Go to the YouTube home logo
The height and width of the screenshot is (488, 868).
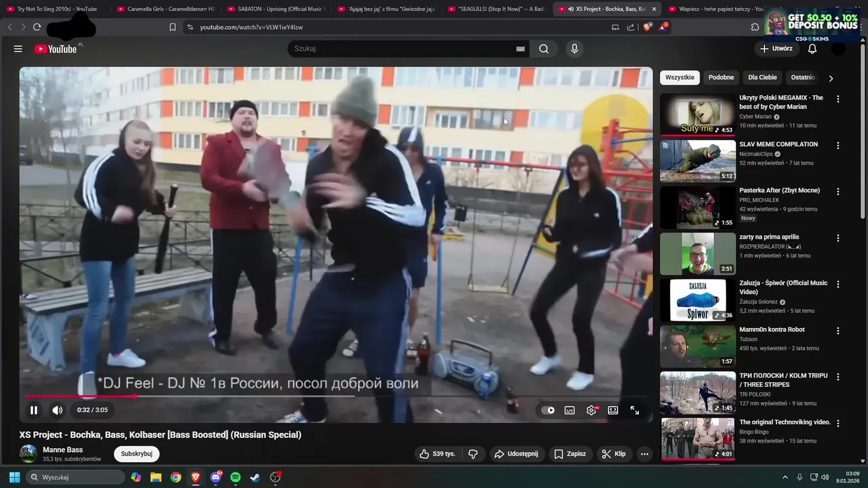click(56, 49)
